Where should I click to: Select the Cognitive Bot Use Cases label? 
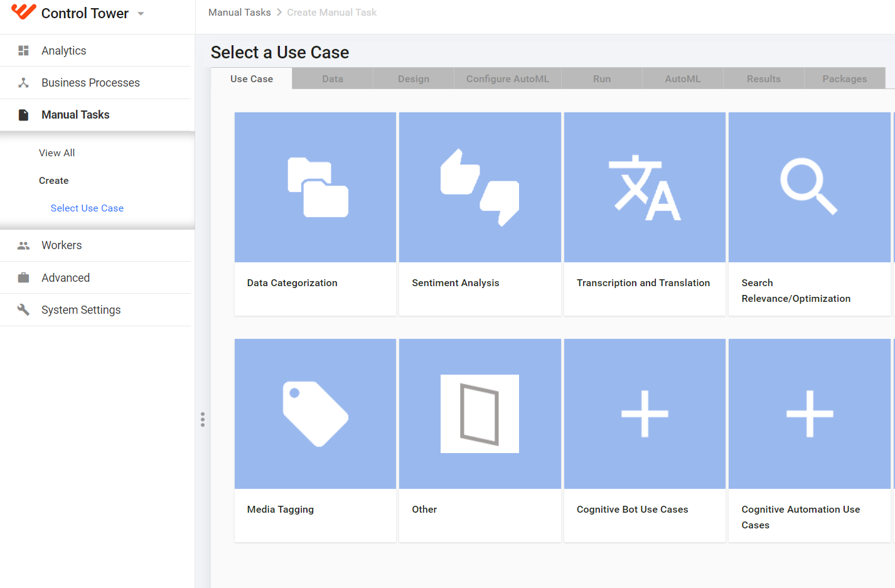[x=633, y=510]
